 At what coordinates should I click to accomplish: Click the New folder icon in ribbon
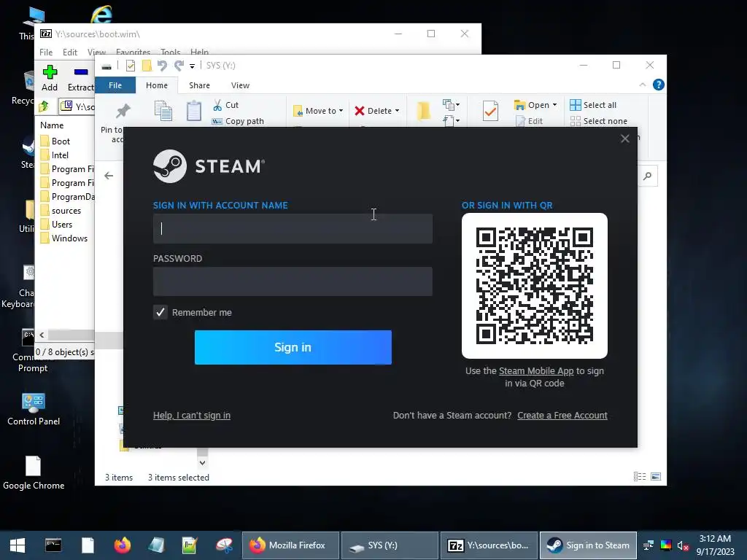424,111
